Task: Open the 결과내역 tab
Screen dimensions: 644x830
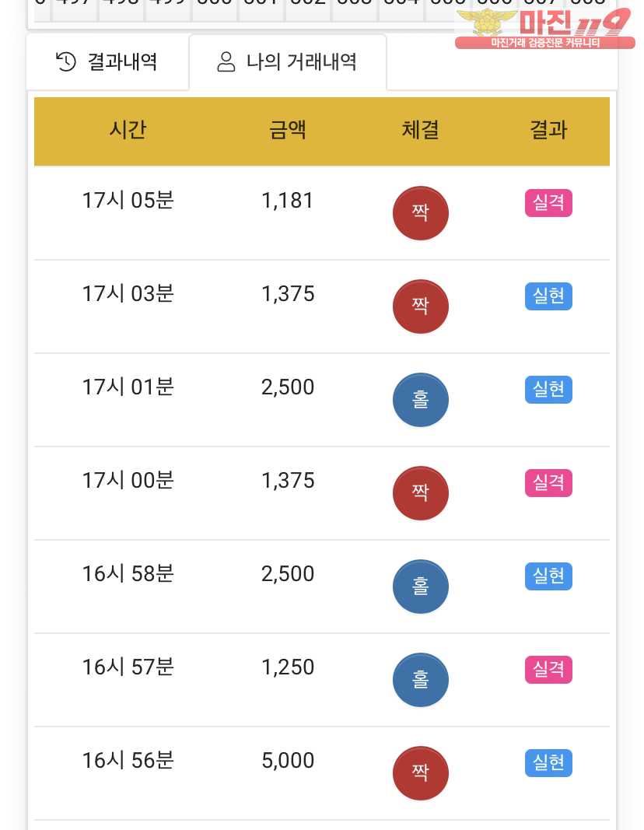Action: point(107,62)
